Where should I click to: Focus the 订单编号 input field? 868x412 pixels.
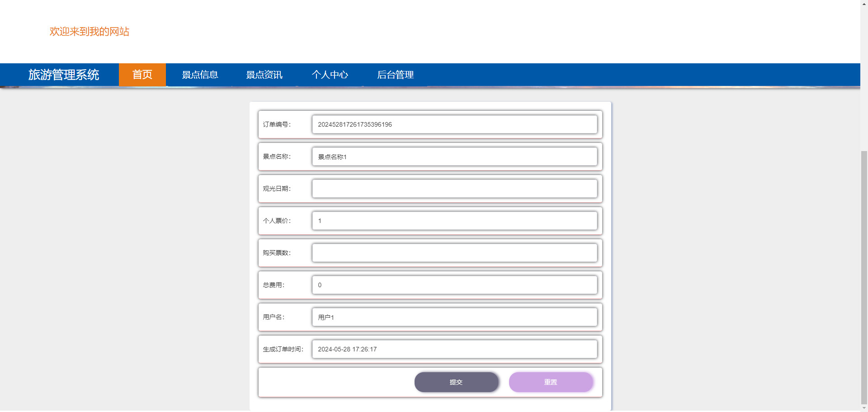point(454,124)
